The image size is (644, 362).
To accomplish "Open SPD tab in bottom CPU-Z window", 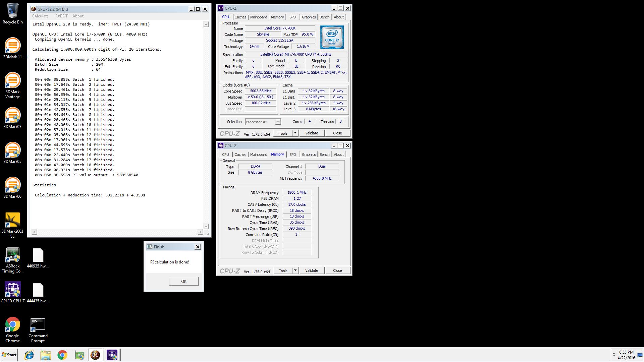I will (293, 155).
